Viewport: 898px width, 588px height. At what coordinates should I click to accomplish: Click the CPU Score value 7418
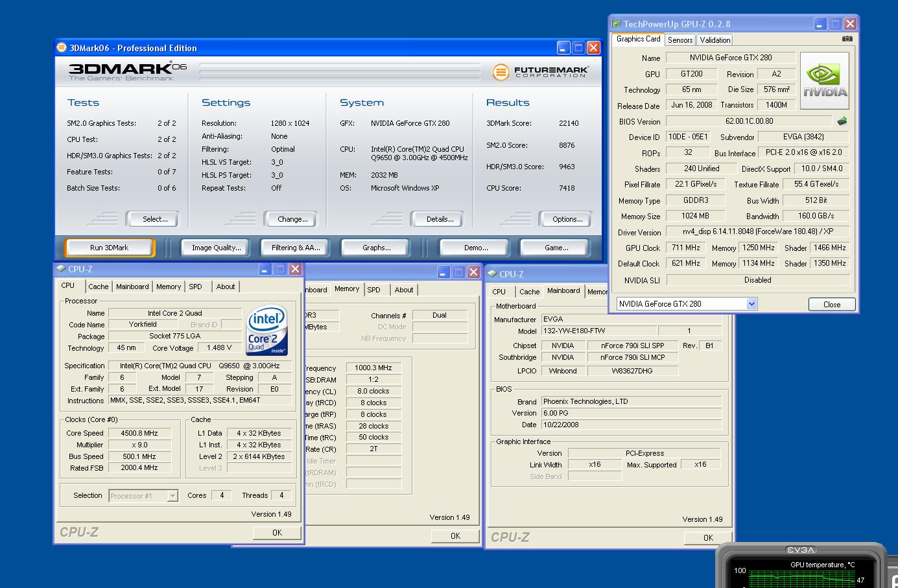(567, 188)
